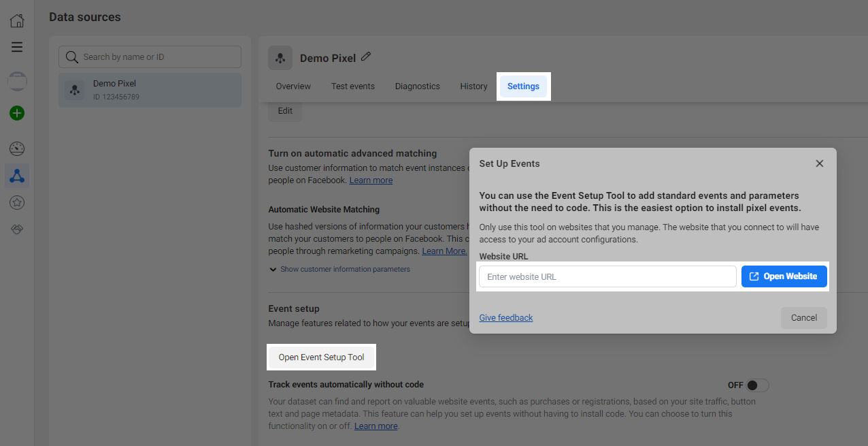Select the Settings tab
Image resolution: width=868 pixels, height=446 pixels.
click(523, 86)
